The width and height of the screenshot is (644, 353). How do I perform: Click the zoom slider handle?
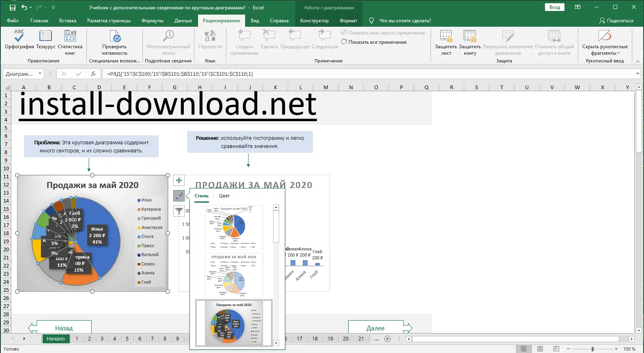pyautogui.click(x=592, y=349)
